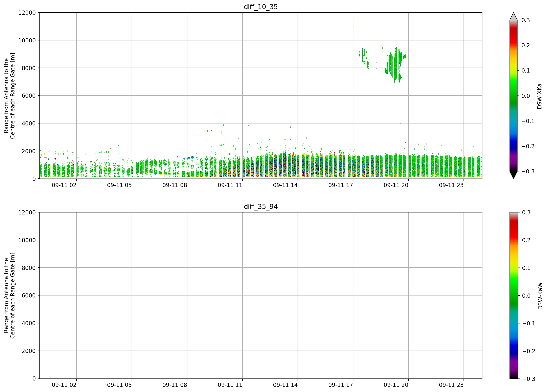Viewport: 547px width, 392px height.
Task: Click the 0.3 tick on DSW-KaW colorbar
Action: point(526,212)
